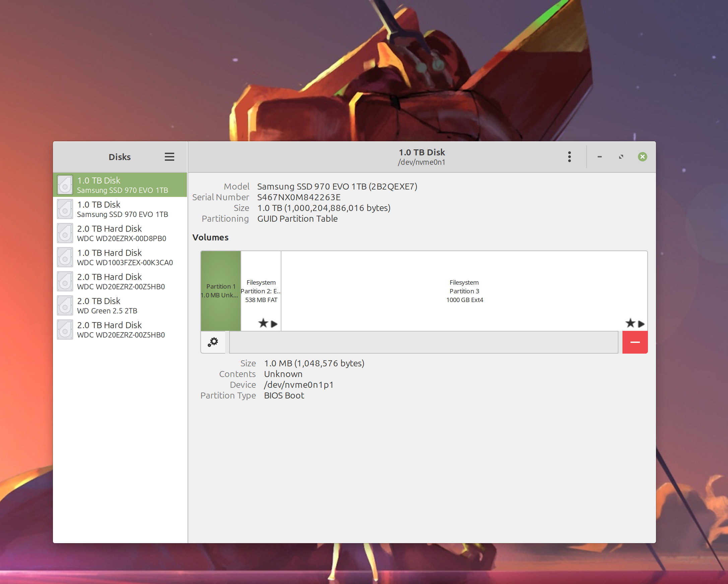Select the first WDC WD20EZRZ-00Z5HB0 hard disk
The width and height of the screenshot is (728, 584).
pyautogui.click(x=122, y=282)
